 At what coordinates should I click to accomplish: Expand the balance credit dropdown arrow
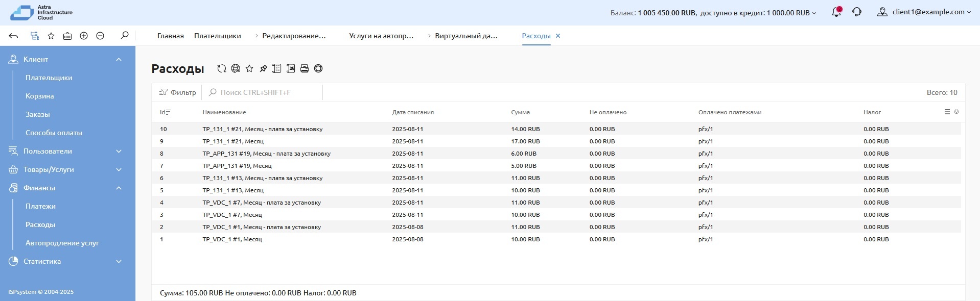pos(814,13)
